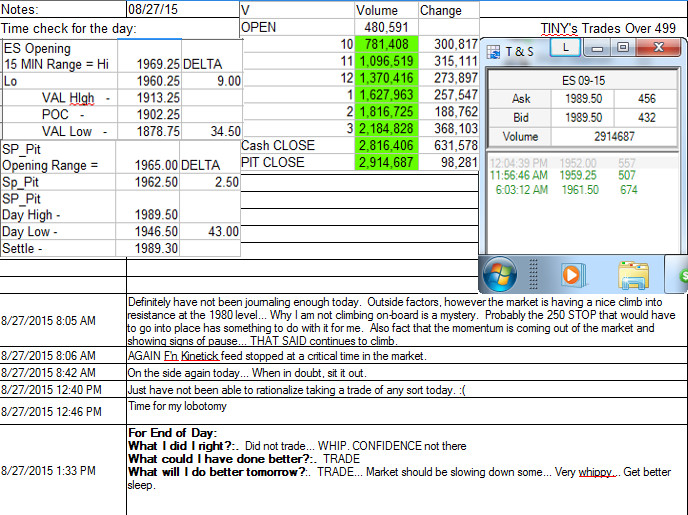Open Windows Media Player from taskbar
The width and height of the screenshot is (688, 515).
(573, 275)
